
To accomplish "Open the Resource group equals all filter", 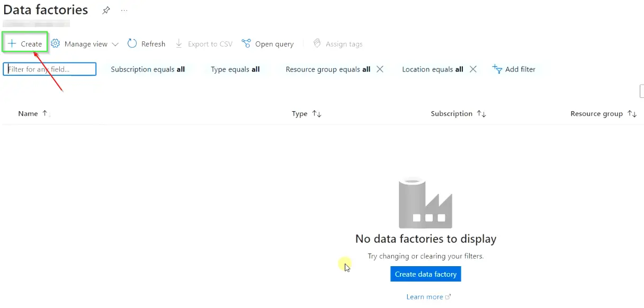I will [328, 69].
